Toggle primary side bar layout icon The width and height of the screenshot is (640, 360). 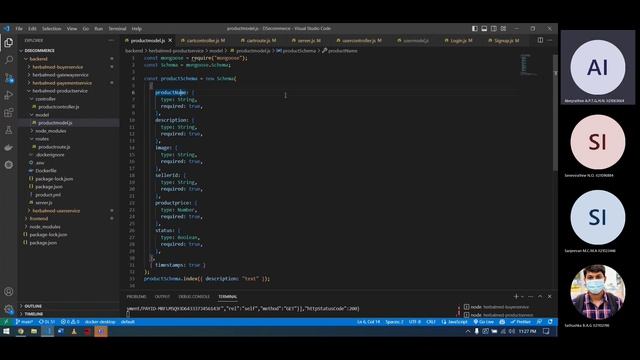coord(475,29)
